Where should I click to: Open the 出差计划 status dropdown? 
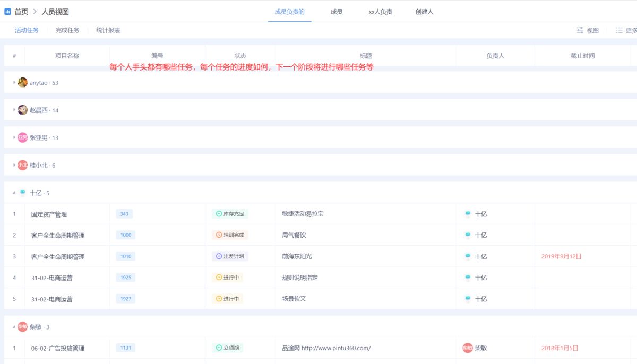230,256
